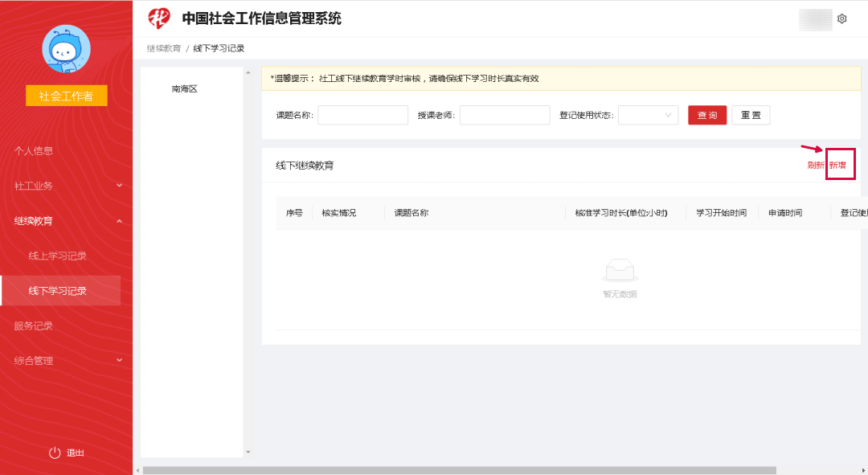Focus the 授课老师 text box
This screenshot has height=475, width=868.
pyautogui.click(x=504, y=116)
